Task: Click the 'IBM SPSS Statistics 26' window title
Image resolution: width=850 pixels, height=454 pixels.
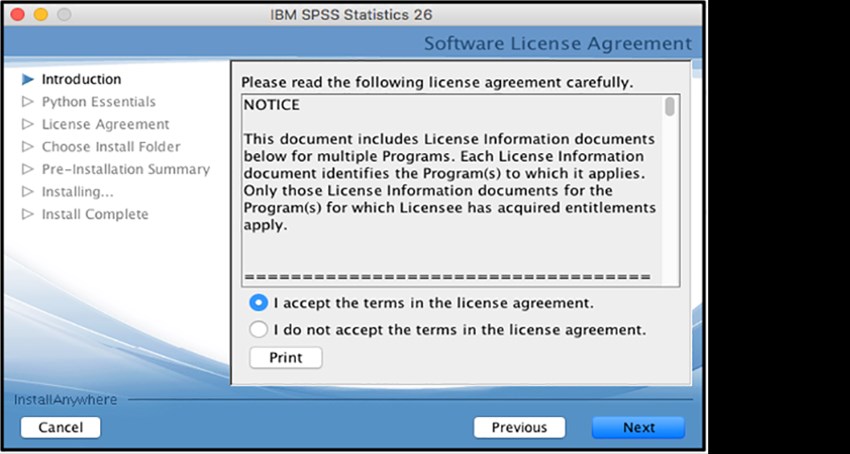Action: (351, 15)
